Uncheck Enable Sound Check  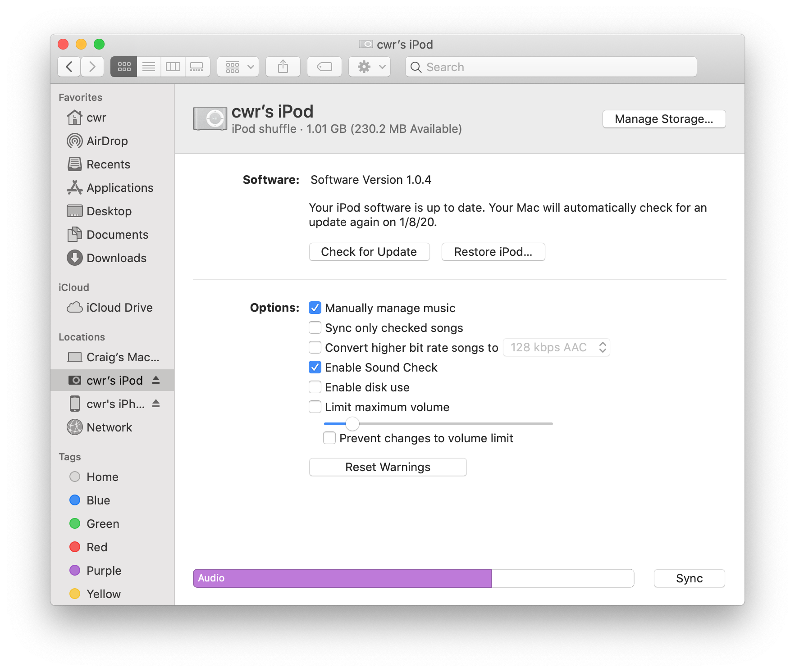[x=315, y=367]
